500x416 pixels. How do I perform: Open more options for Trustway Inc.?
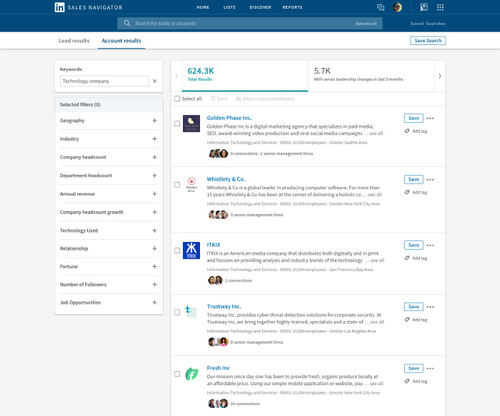430,307
